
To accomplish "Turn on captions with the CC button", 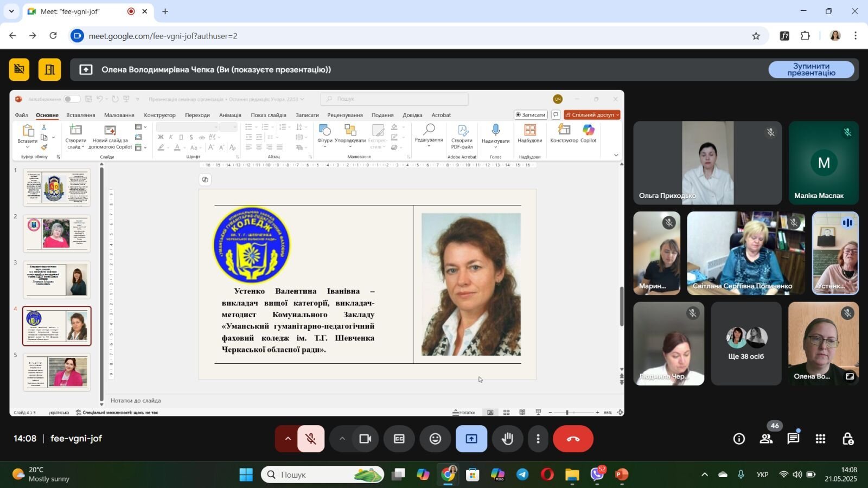I will click(x=399, y=439).
